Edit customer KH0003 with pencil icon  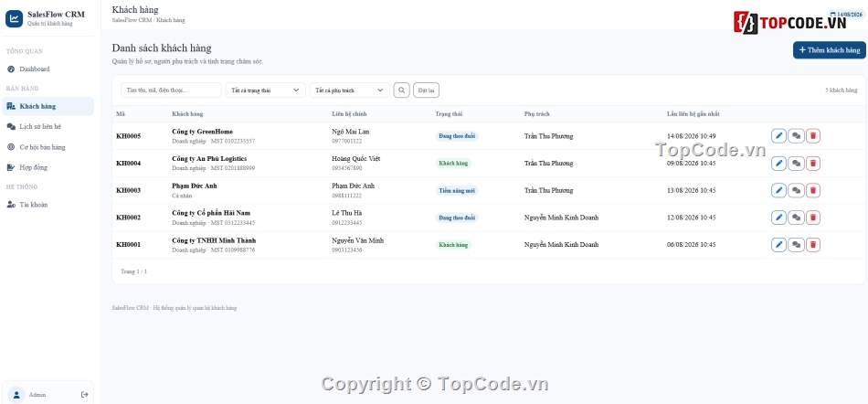click(778, 190)
